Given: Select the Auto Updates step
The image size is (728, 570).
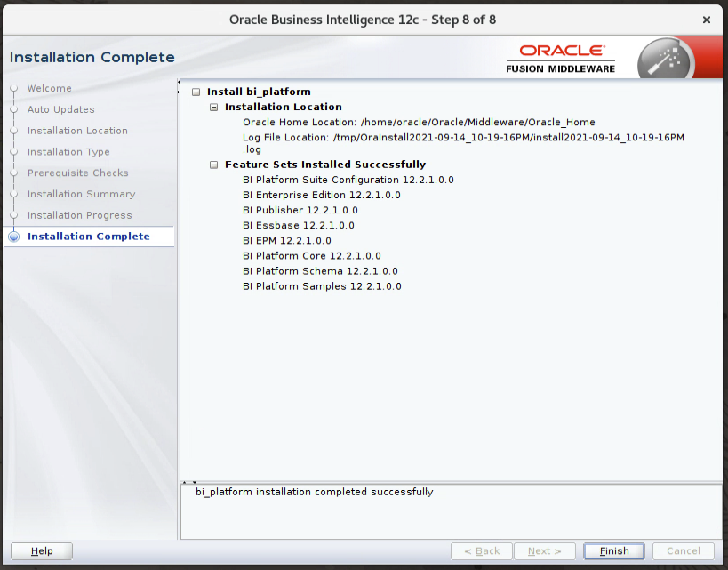Looking at the screenshot, I should pyautogui.click(x=60, y=109).
